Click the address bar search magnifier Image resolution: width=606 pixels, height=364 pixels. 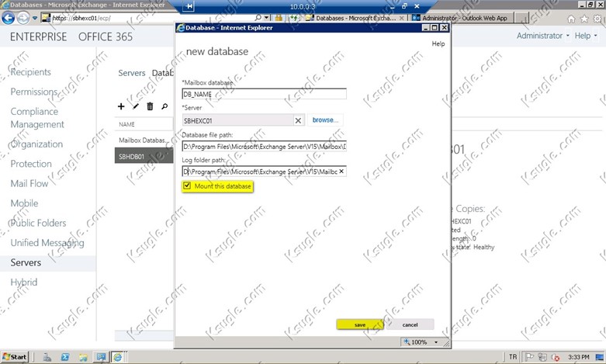pos(258,18)
